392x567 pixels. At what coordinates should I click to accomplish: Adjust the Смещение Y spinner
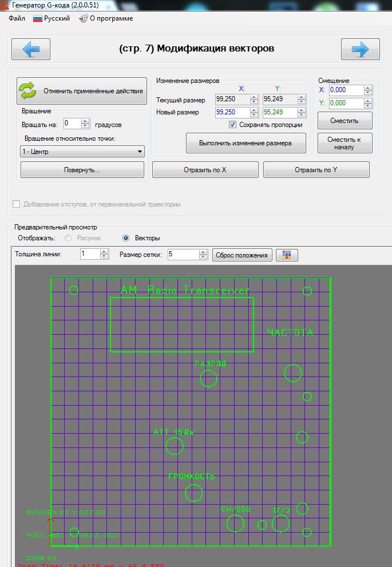click(x=368, y=103)
